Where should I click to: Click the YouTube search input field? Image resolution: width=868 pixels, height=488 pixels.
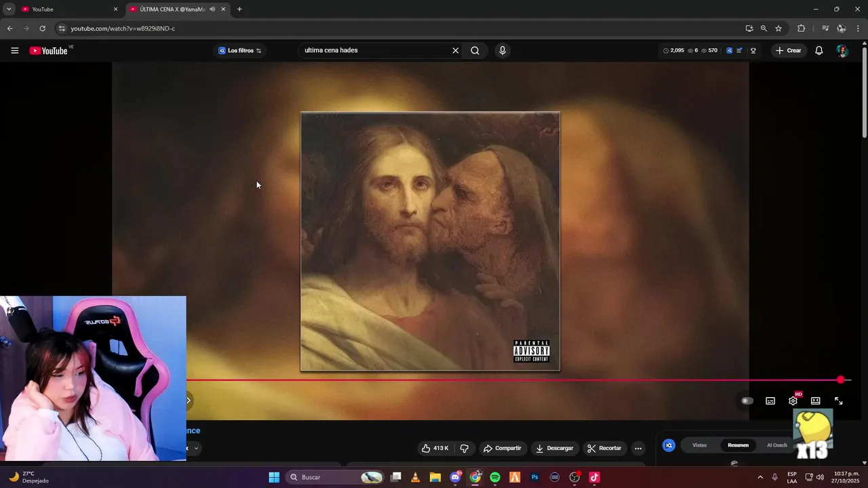click(376, 51)
